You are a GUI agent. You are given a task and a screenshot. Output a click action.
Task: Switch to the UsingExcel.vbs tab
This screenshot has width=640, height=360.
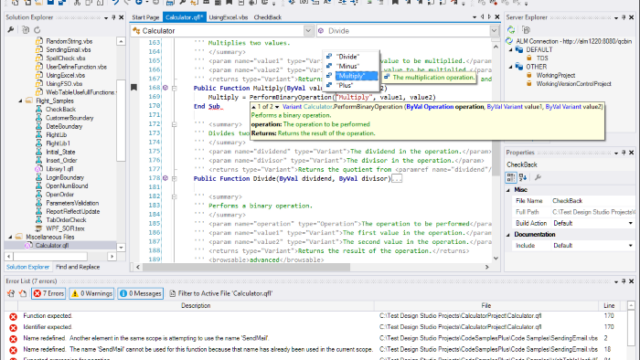tap(228, 17)
